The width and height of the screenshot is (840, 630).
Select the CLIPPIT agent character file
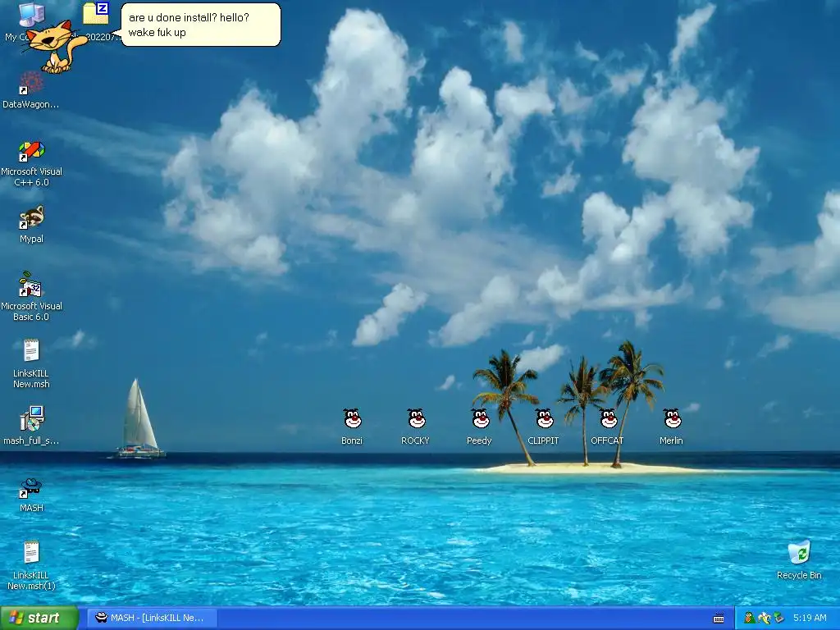click(543, 427)
